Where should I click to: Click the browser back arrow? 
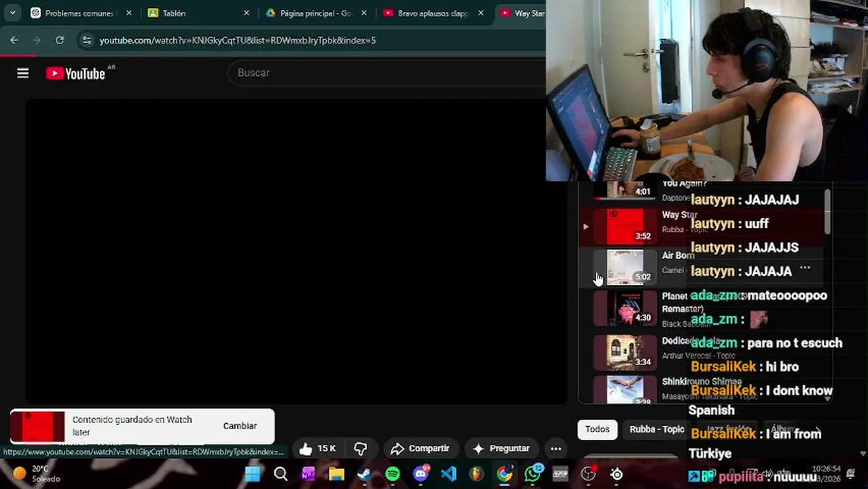[x=14, y=40]
